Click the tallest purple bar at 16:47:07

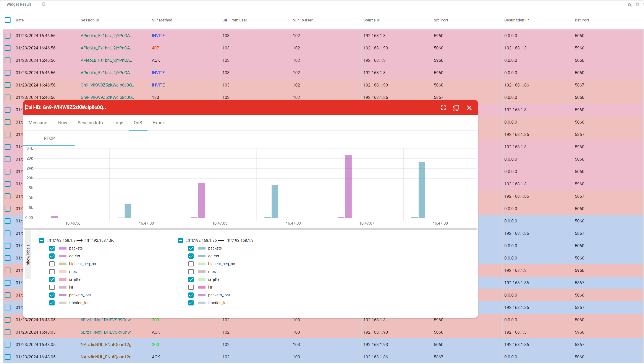pyautogui.click(x=348, y=186)
